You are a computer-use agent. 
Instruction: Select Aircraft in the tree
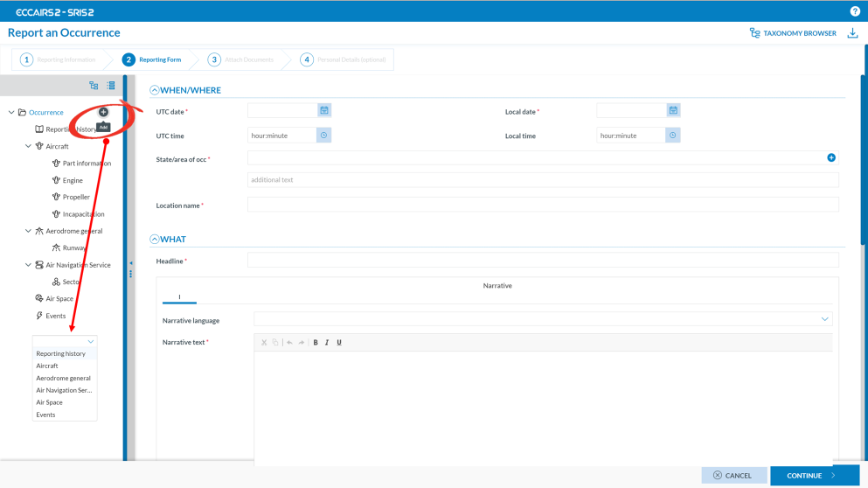pyautogui.click(x=57, y=146)
